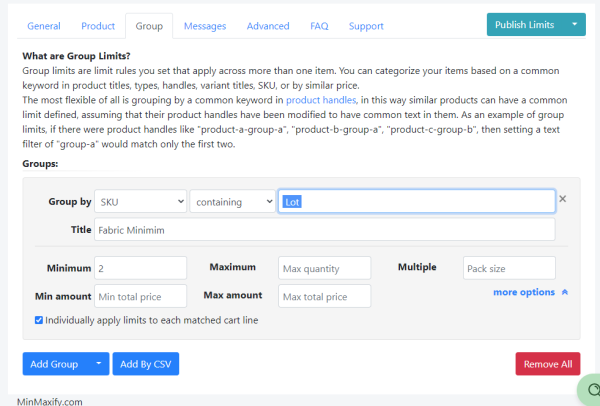This screenshot has width=600, height=406.
Task: Click the Publish Limits button
Action: pyautogui.click(x=524, y=24)
